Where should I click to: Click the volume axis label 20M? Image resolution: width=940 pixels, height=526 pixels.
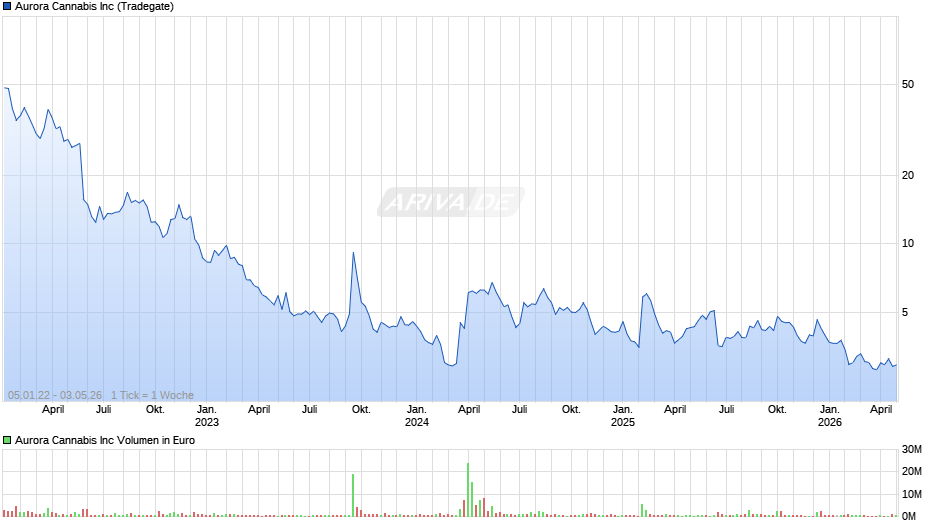(x=912, y=472)
